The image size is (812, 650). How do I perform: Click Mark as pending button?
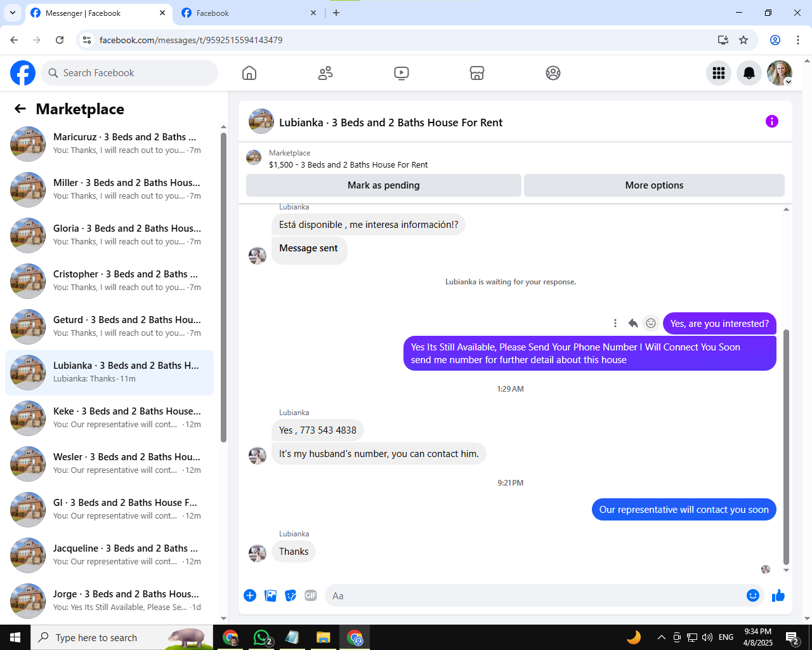384,185
